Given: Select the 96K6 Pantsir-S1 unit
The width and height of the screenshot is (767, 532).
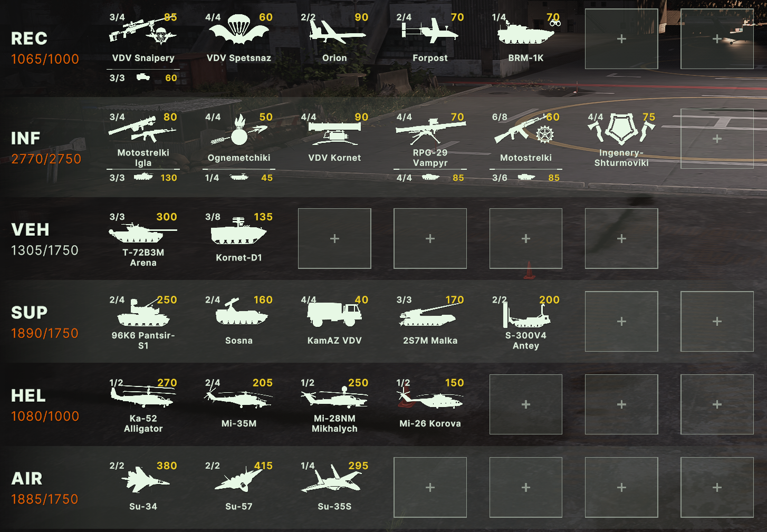Looking at the screenshot, I should (143, 322).
